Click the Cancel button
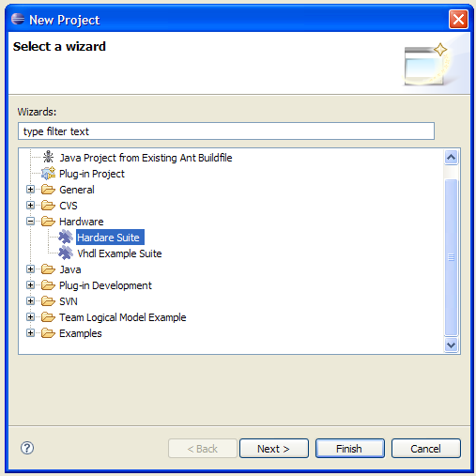 [x=426, y=449]
